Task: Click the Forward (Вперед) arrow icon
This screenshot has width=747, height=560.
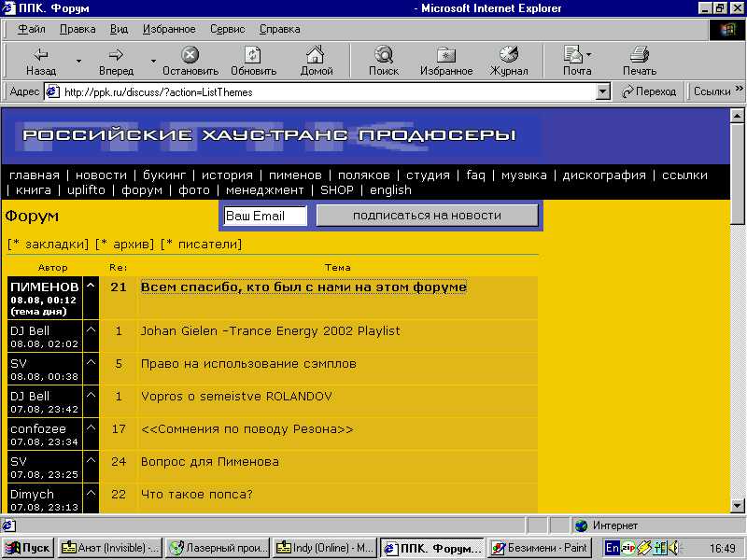Action: coord(116,56)
